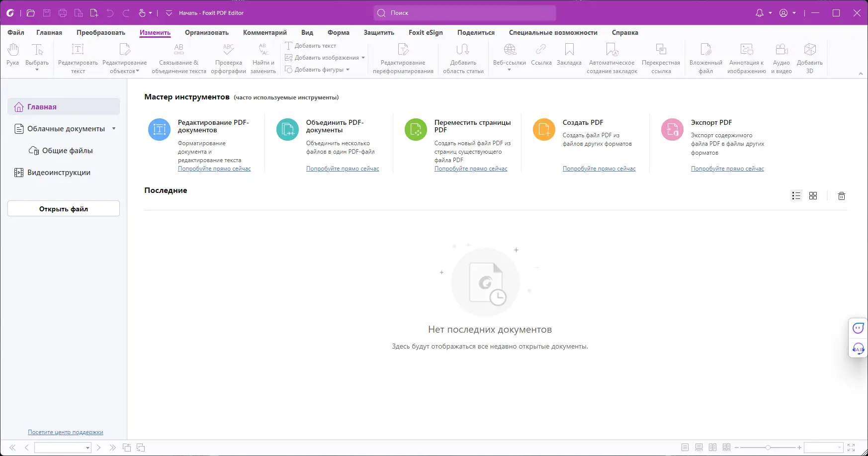Image resolution: width=868 pixels, height=456 pixels.
Task: Switch to the Организовать tab
Action: (207, 32)
